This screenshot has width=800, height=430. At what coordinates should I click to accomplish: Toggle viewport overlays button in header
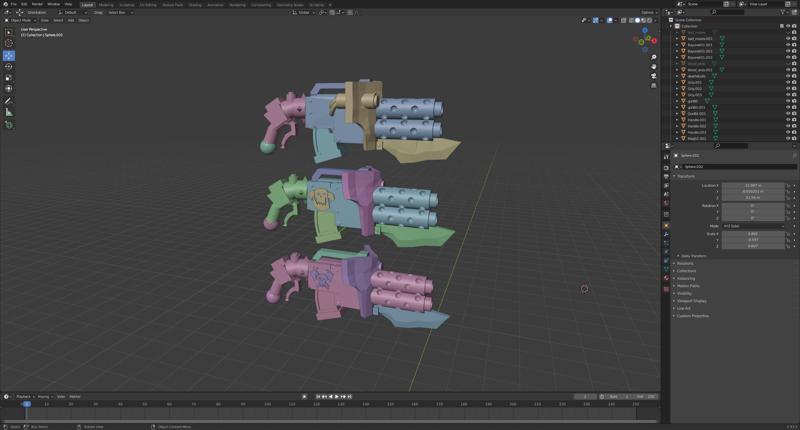click(610, 20)
